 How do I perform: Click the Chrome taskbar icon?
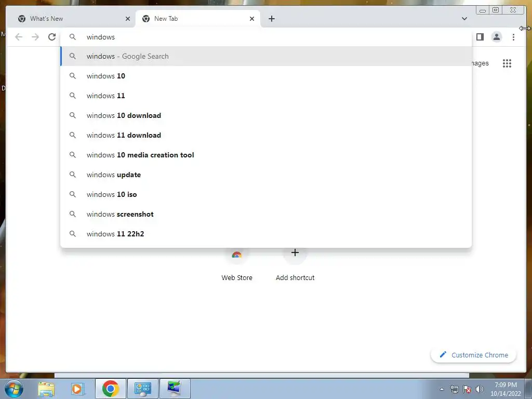coord(110,389)
